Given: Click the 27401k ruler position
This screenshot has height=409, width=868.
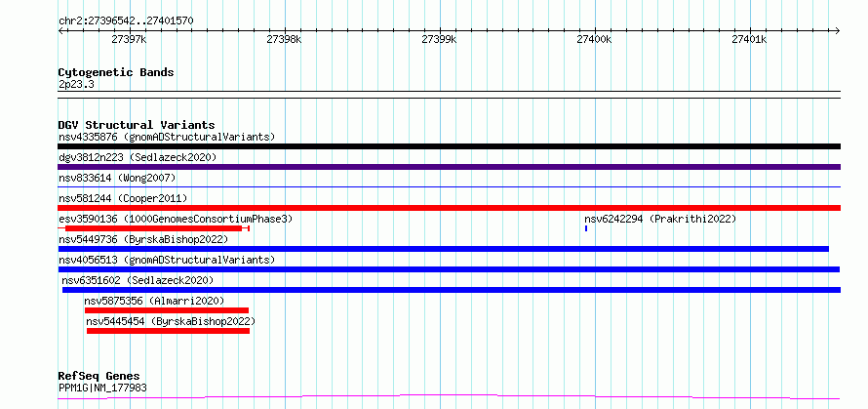Looking at the screenshot, I should click(x=748, y=39).
